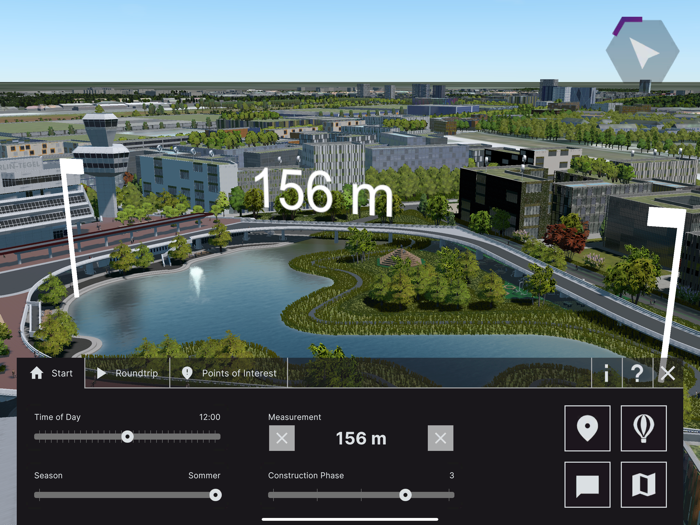The height and width of the screenshot is (525, 700).
Task: Click the bottom home indicator bar
Action: click(x=350, y=519)
